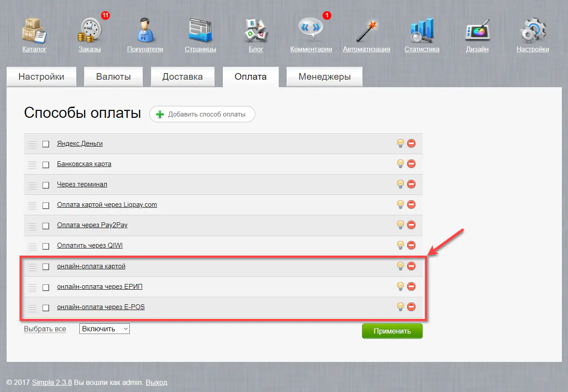Toggle lightbulb for Банковская карта
The width and height of the screenshot is (568, 392).
coord(400,164)
